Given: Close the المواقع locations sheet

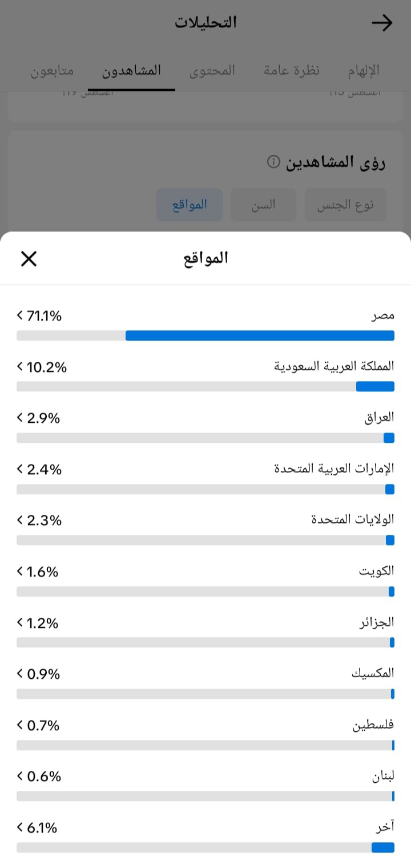Looking at the screenshot, I should [x=29, y=259].
